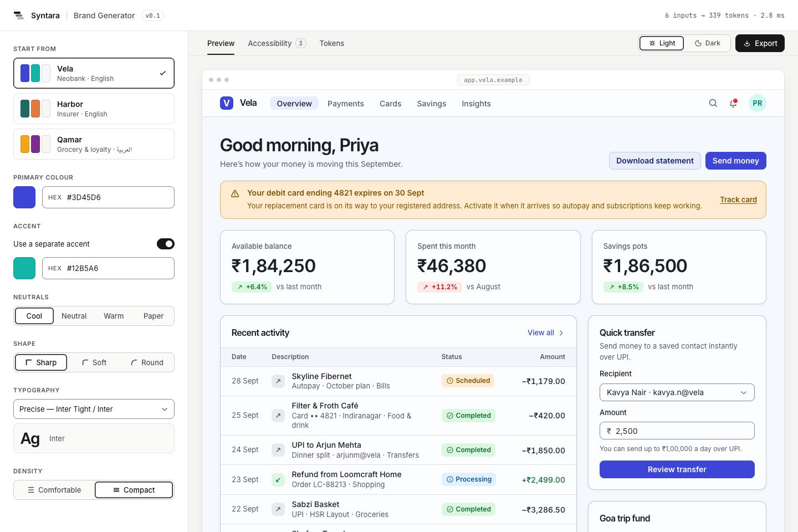
Task: Switch to Light theme
Action: (662, 43)
